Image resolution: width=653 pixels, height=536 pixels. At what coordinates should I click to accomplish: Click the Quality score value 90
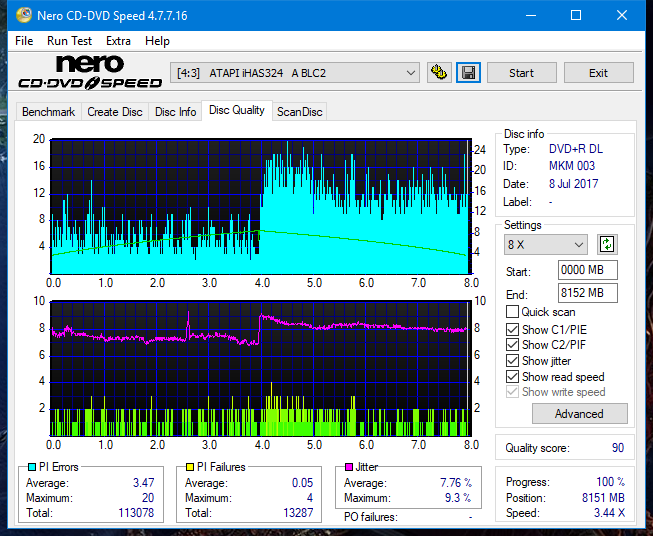coord(618,448)
